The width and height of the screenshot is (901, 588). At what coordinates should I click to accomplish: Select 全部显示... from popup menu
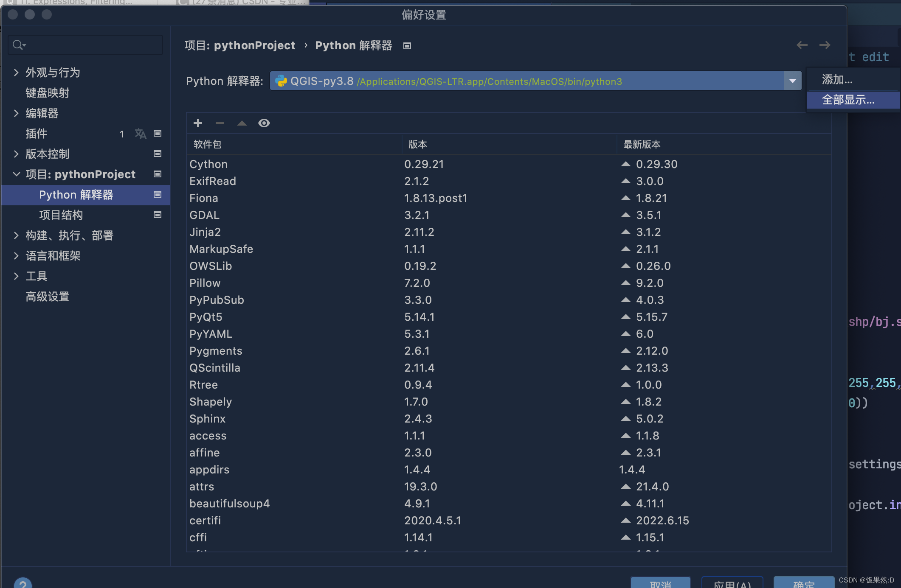point(848,100)
